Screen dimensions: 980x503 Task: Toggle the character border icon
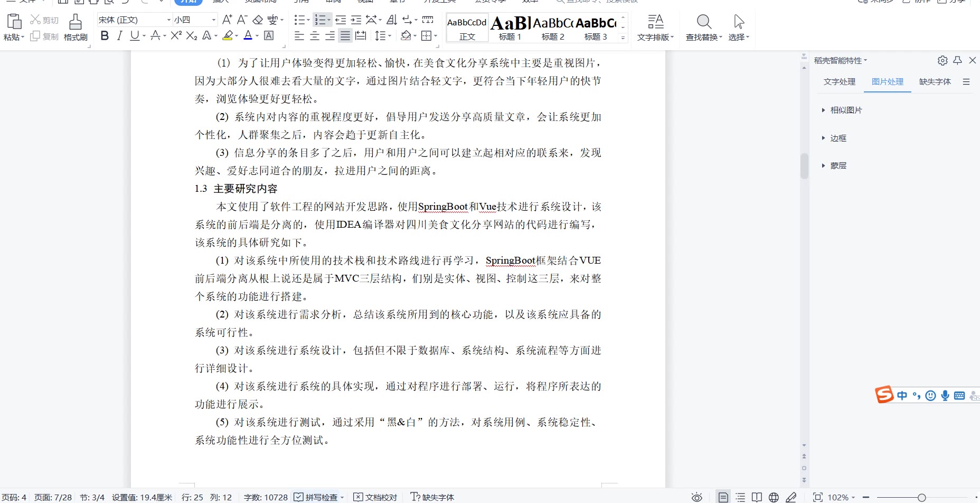coord(269,35)
